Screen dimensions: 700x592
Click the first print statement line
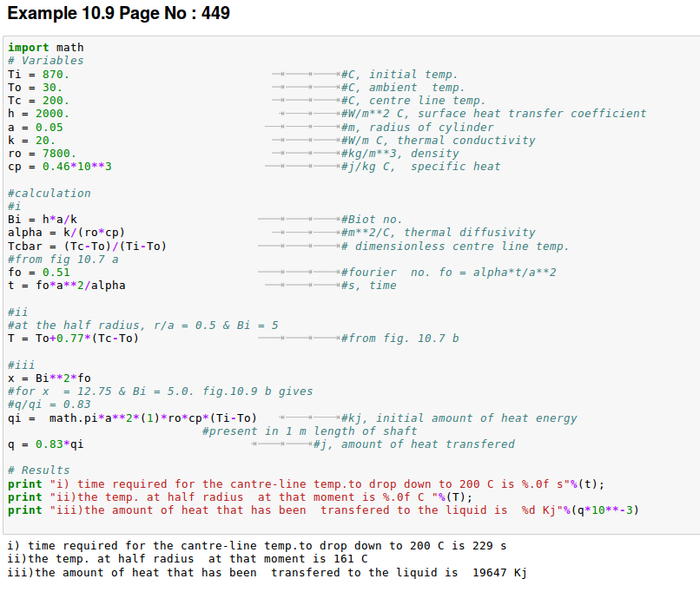click(x=305, y=484)
